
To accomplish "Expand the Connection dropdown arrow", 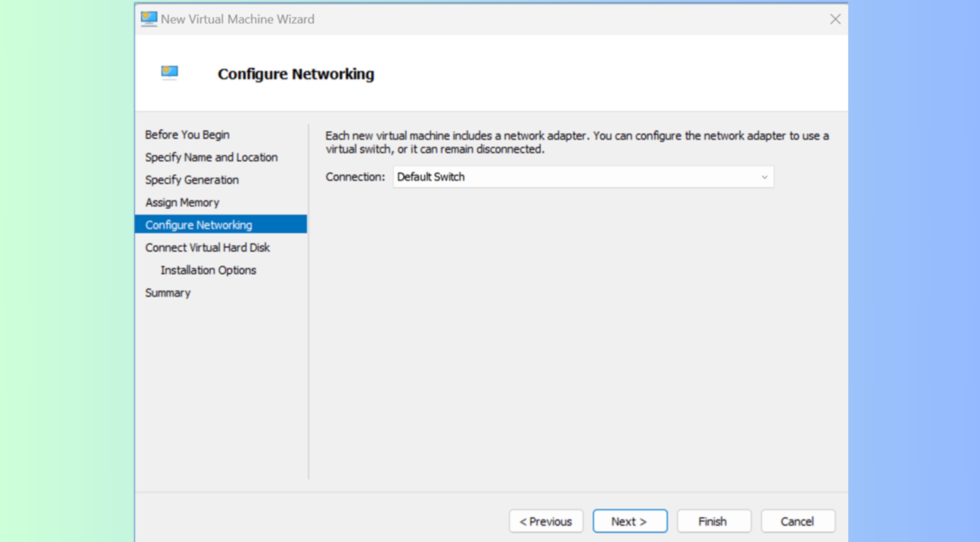I will pyautogui.click(x=764, y=177).
